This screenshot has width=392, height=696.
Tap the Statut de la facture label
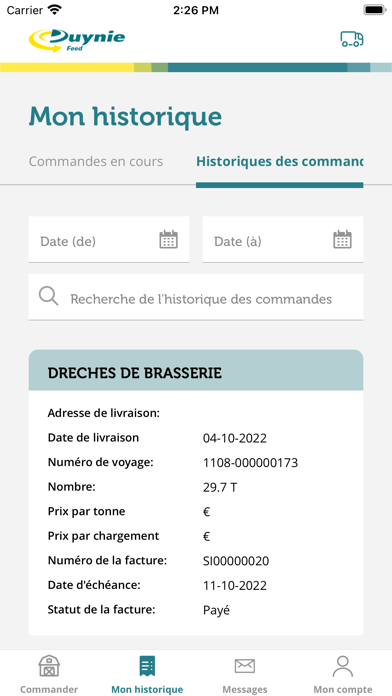[x=102, y=609]
